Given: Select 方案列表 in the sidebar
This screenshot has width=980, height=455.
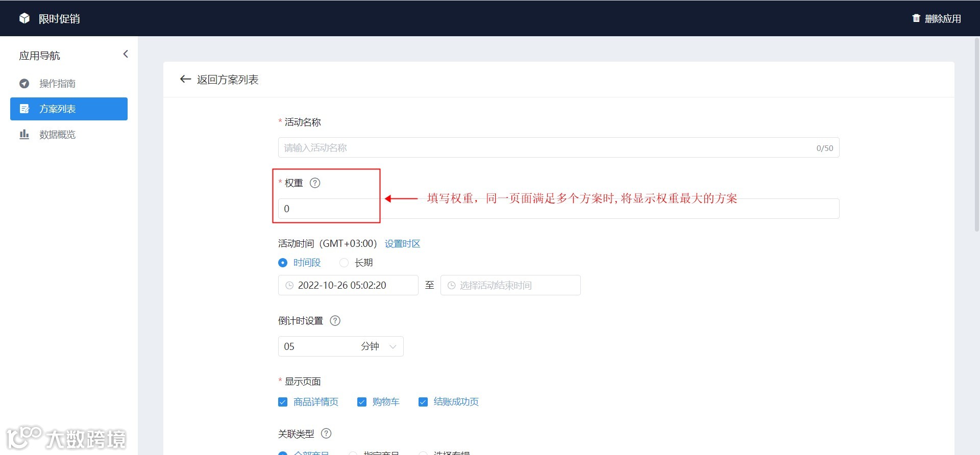Looking at the screenshot, I should [69, 109].
